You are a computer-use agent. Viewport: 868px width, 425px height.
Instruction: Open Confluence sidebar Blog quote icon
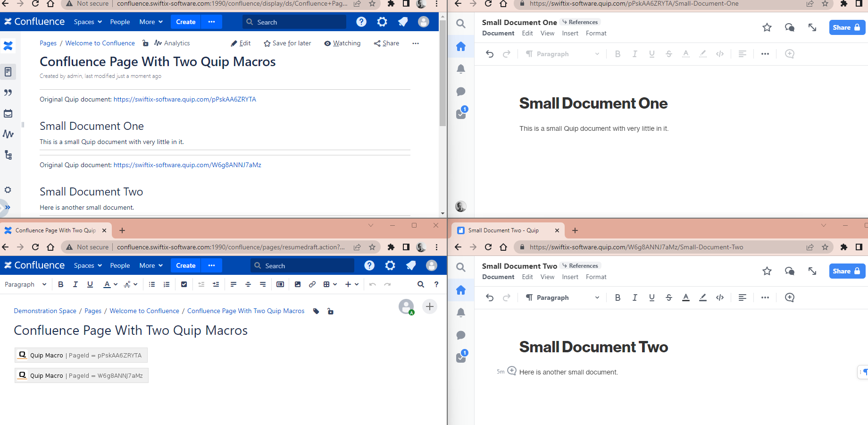pos(8,93)
